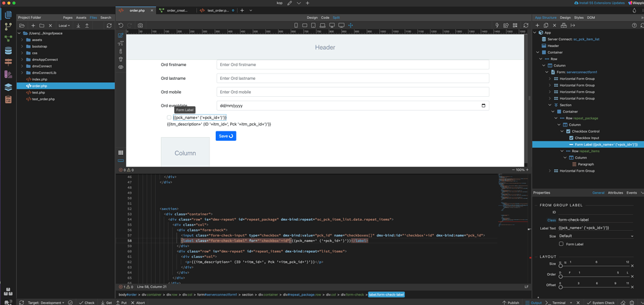The height and width of the screenshot is (305, 644).
Task: Switch to the test_order.php tab
Action: [x=216, y=11]
